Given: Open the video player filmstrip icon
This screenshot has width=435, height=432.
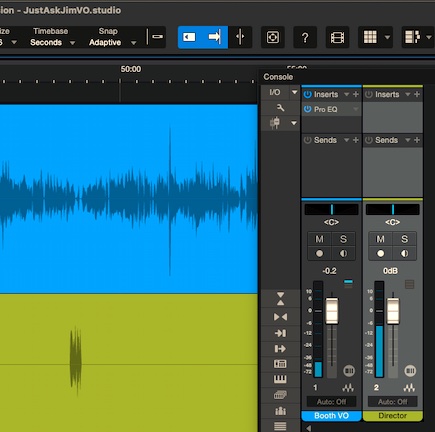Looking at the screenshot, I should pyautogui.click(x=337, y=37).
